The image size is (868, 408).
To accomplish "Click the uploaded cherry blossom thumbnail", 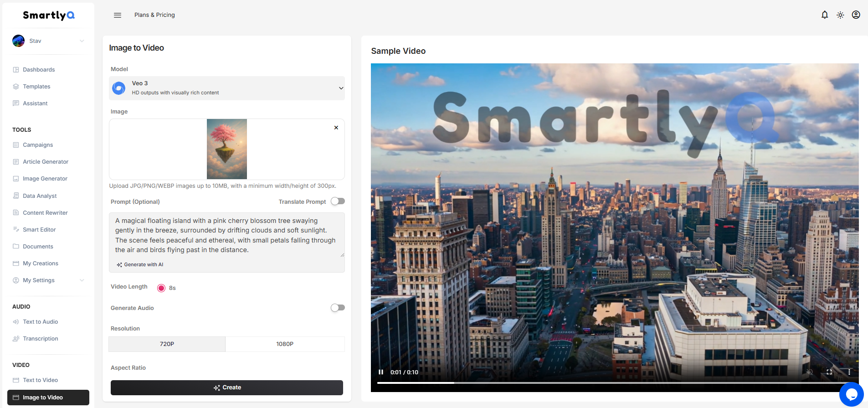I will (227, 149).
